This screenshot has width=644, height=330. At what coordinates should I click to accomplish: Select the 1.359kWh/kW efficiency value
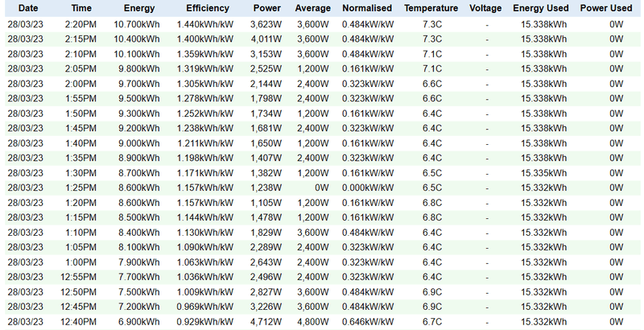pos(205,54)
